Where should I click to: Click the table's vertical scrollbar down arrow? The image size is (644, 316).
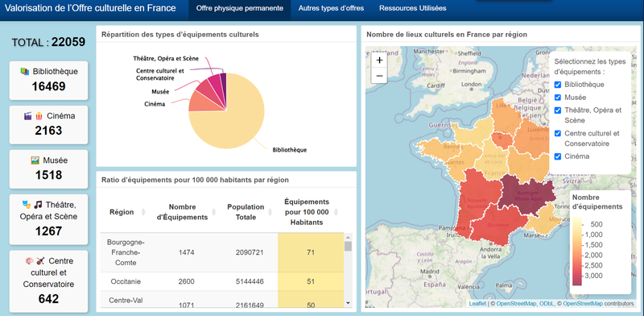tap(348, 303)
